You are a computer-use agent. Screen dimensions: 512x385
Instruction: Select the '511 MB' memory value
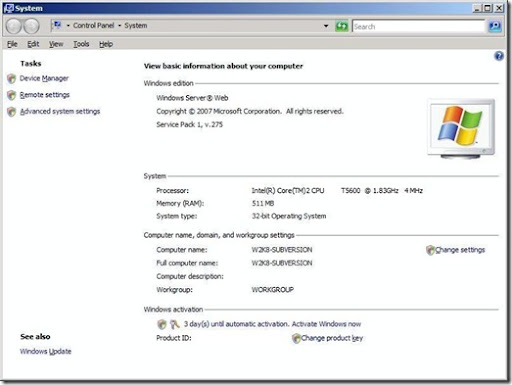click(263, 203)
